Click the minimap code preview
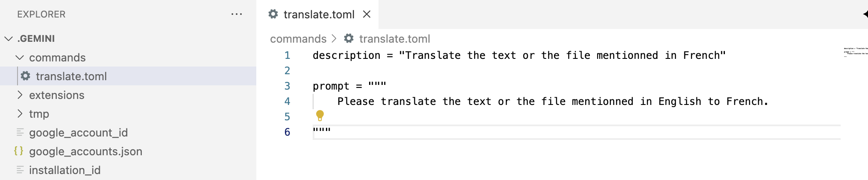868x180 pixels. (x=856, y=52)
